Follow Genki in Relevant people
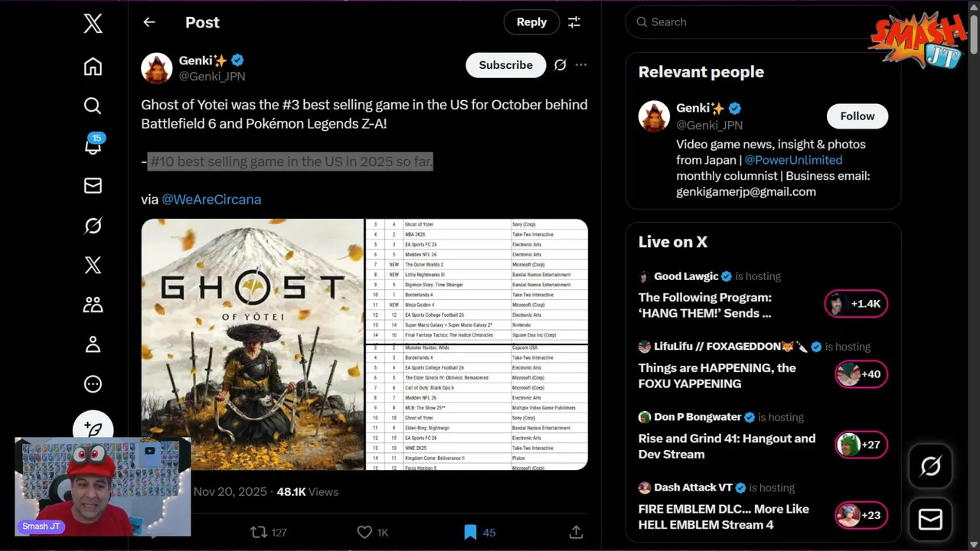980x551 pixels. click(857, 116)
